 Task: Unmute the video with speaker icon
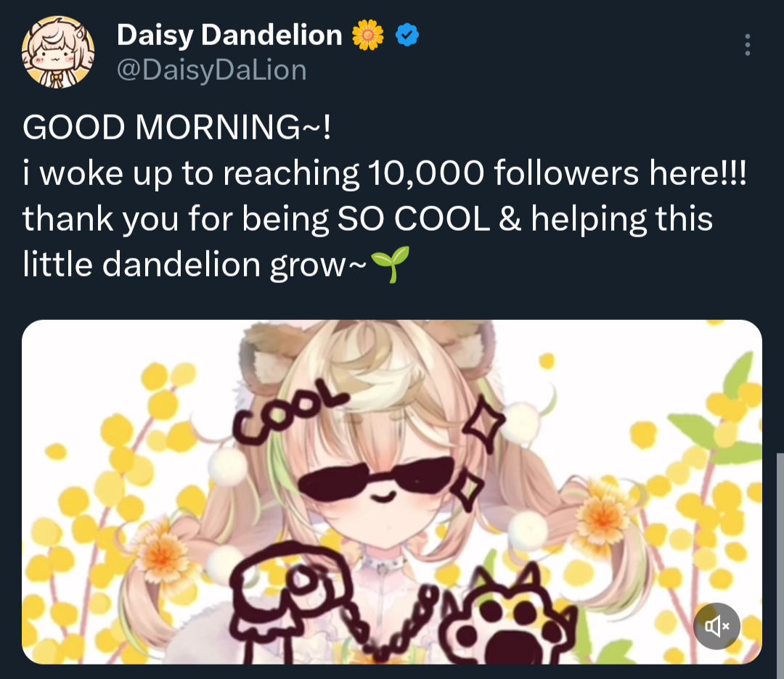pos(716,626)
